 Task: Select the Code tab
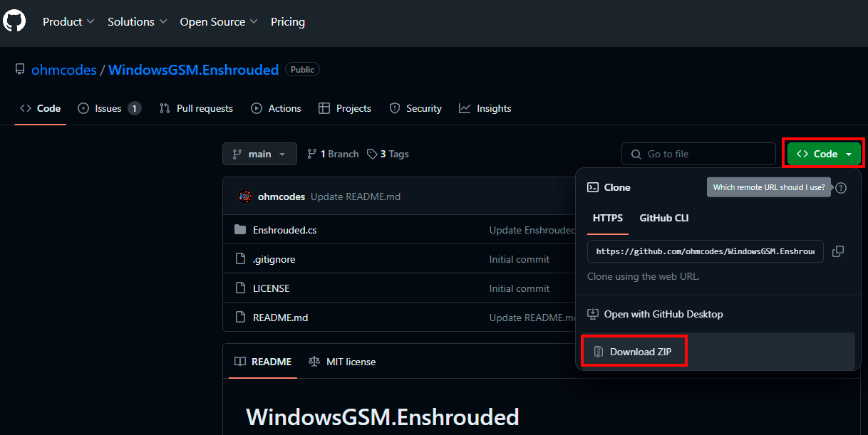pos(41,108)
